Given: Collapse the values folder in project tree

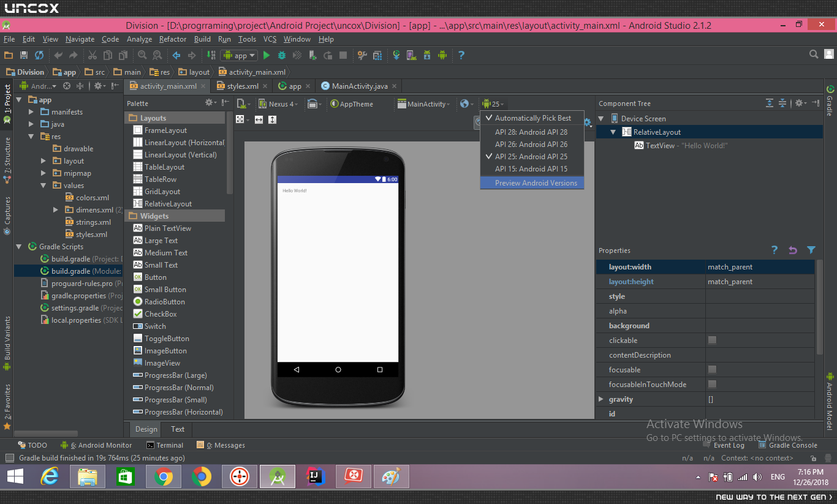Looking at the screenshot, I should point(44,186).
